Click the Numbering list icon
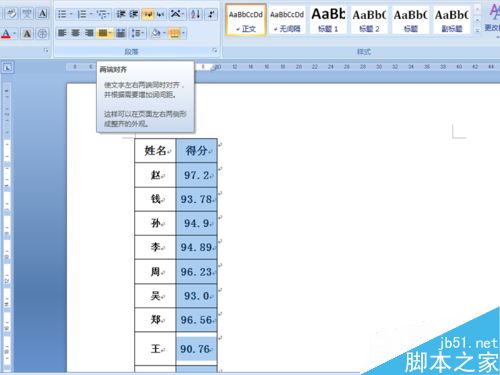The width and height of the screenshot is (500, 375). (x=82, y=14)
